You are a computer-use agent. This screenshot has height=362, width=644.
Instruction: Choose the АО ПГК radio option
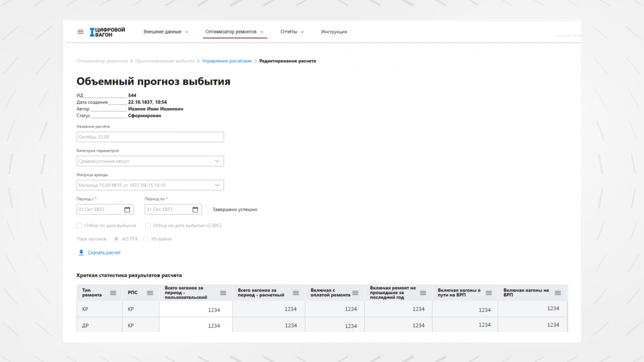(116, 239)
